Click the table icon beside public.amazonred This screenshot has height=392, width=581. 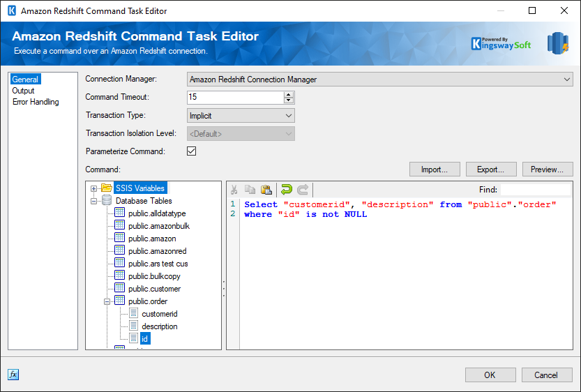pyautogui.click(x=120, y=250)
